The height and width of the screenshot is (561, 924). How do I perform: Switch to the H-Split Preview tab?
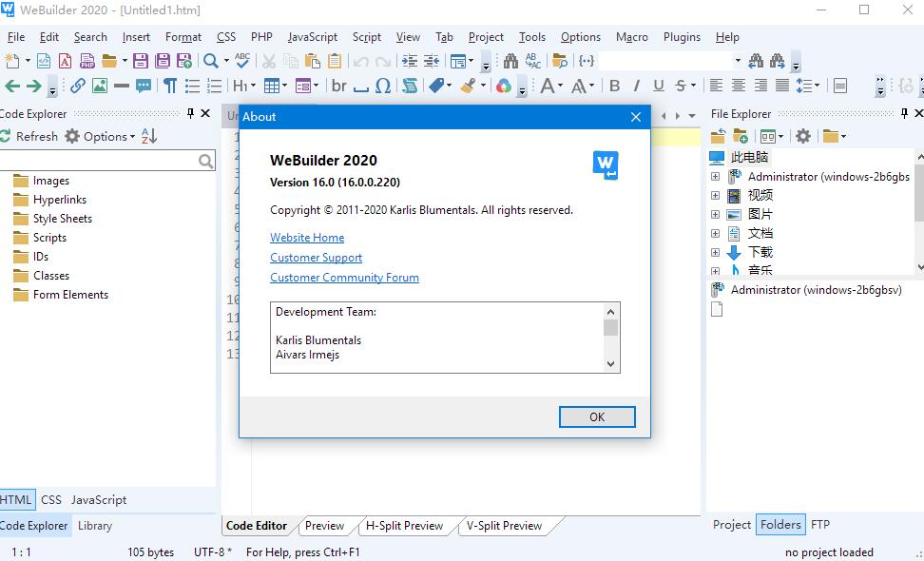[404, 526]
